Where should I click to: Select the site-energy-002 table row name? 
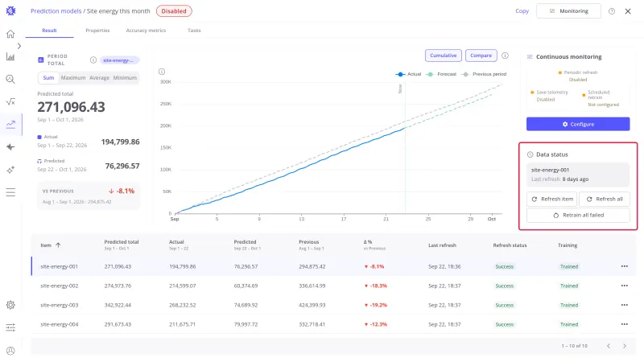pyautogui.click(x=59, y=286)
